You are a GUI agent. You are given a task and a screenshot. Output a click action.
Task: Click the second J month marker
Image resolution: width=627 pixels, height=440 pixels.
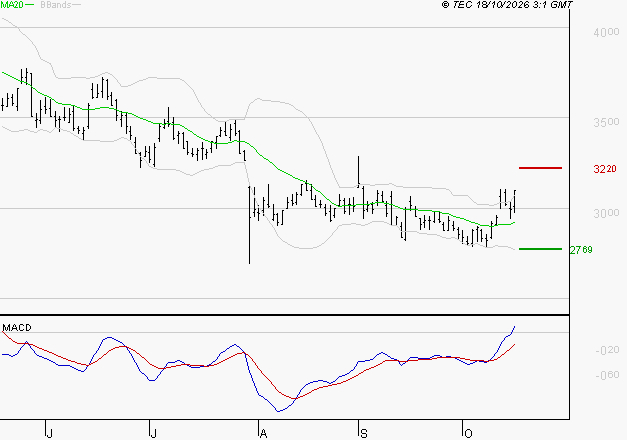point(153,434)
